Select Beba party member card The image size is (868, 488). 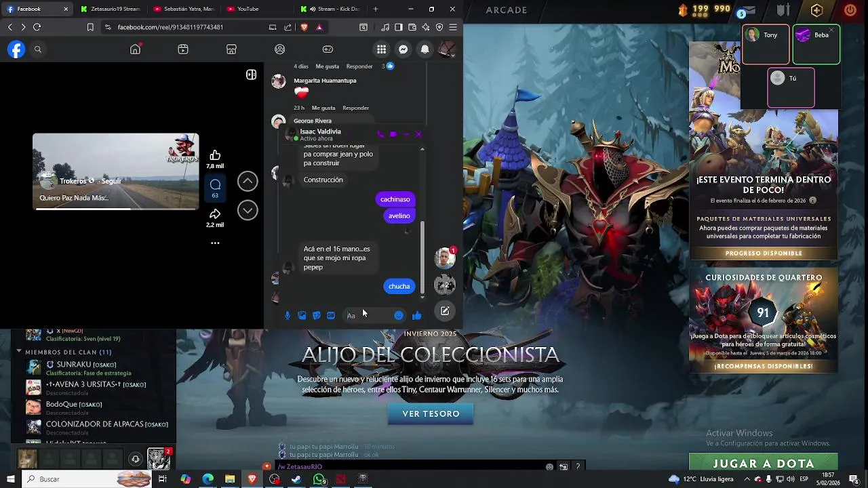(816, 45)
